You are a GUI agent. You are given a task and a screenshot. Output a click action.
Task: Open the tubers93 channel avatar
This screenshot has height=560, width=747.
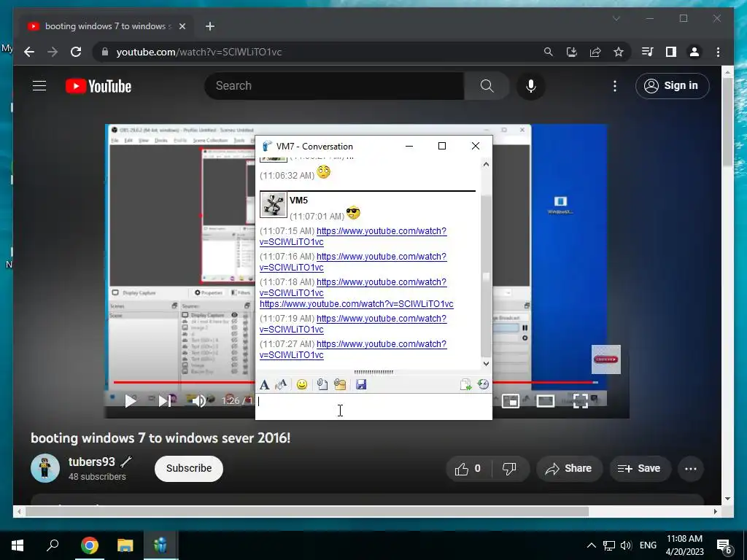45,468
